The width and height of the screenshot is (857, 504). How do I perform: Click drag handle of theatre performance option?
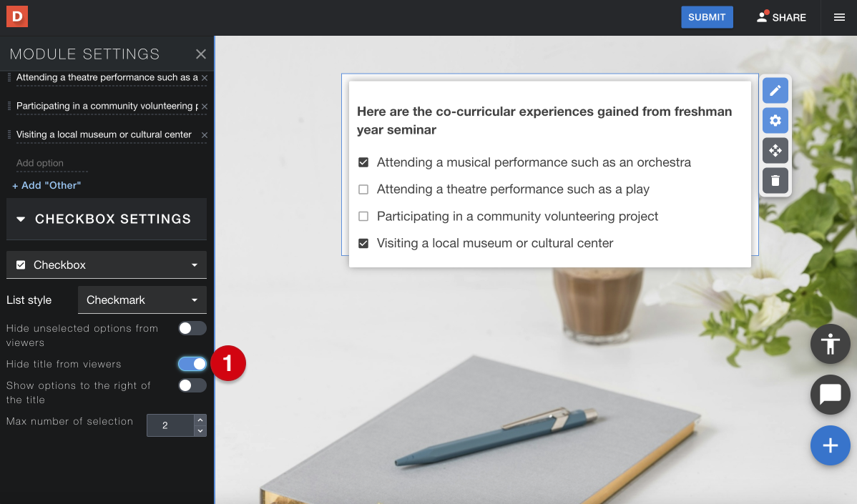pos(9,77)
